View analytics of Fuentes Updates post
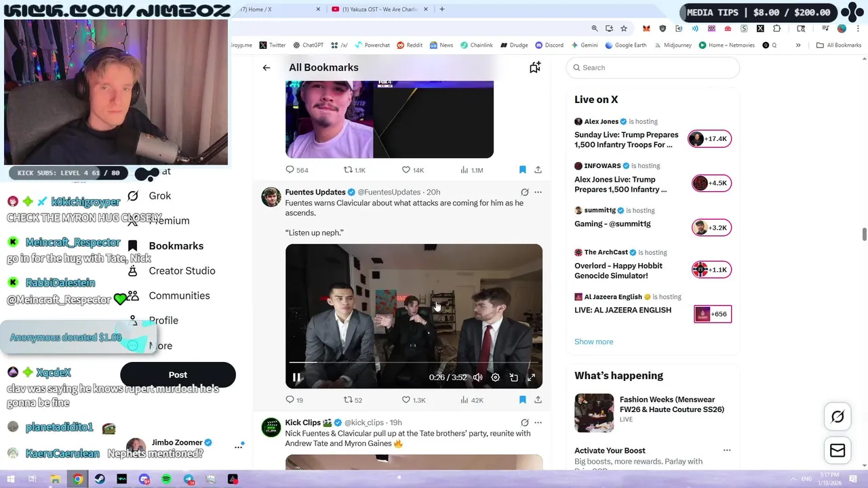Viewport: 868px width, 488px height. coord(471,400)
